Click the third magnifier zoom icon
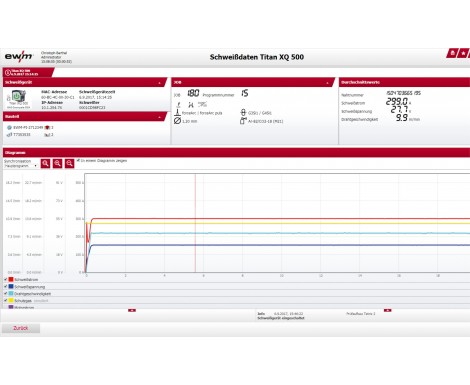Image resolution: width=470 pixels, height=385 pixels. coord(69,163)
